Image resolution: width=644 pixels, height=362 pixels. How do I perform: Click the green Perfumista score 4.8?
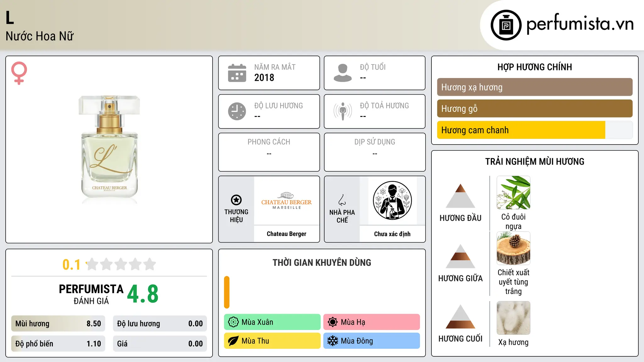click(143, 294)
